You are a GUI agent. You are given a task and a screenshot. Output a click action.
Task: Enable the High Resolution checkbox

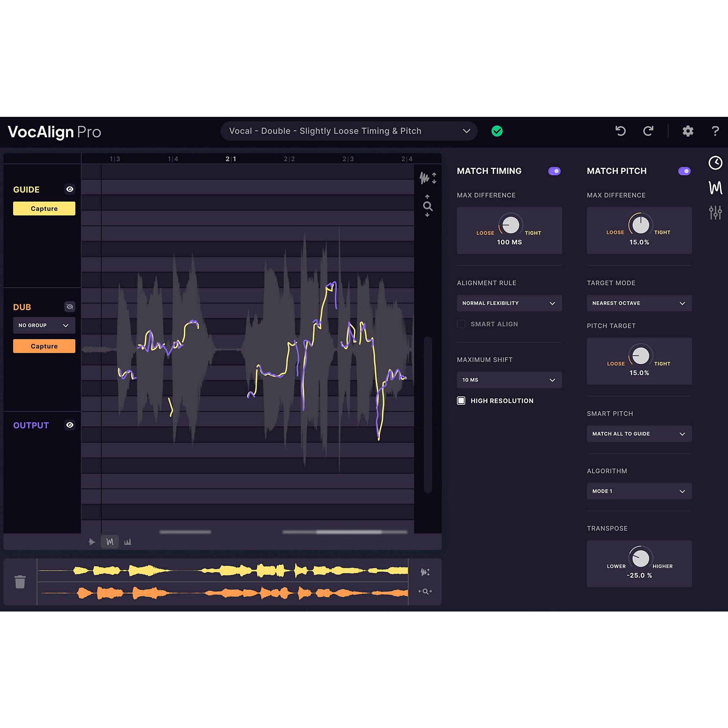461,400
